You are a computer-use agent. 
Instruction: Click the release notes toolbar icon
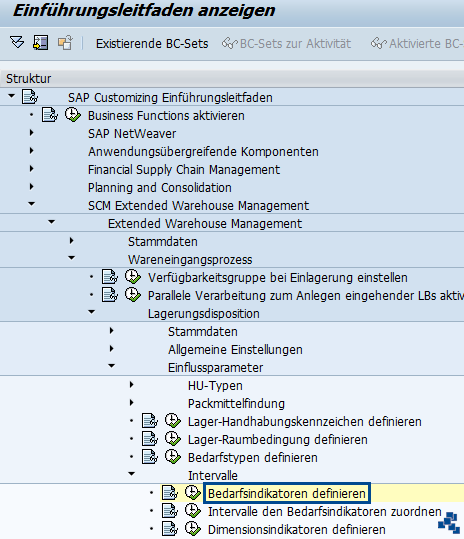[x=41, y=43]
